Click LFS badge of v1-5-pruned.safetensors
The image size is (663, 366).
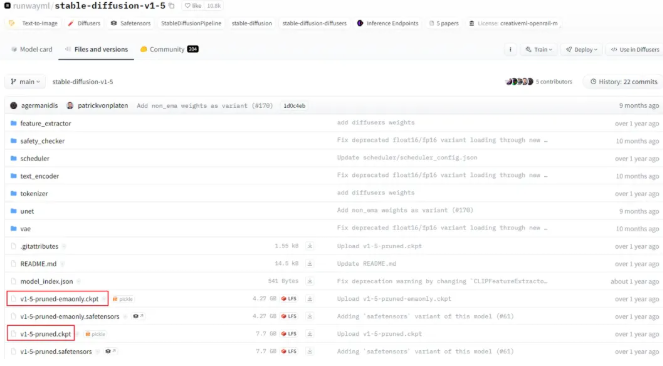pos(289,351)
